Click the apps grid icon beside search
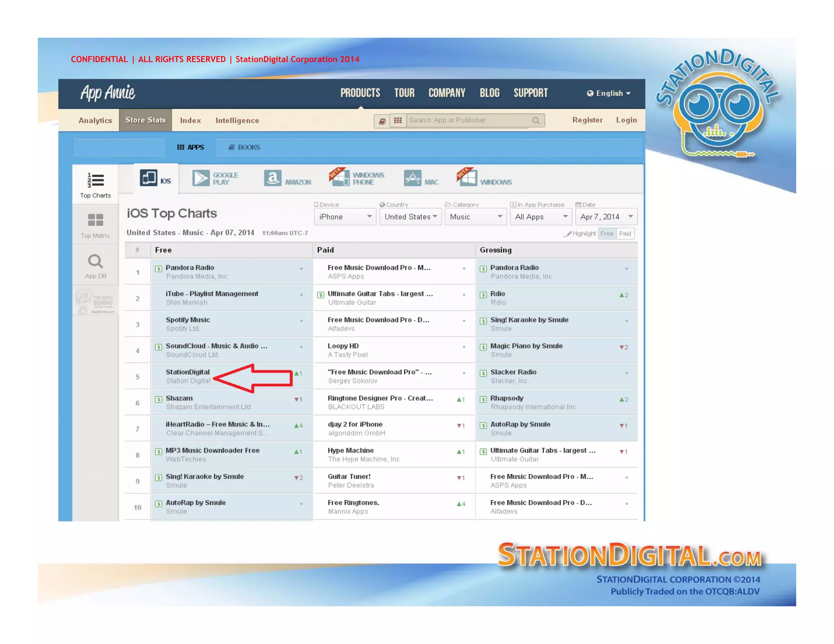 398,120
